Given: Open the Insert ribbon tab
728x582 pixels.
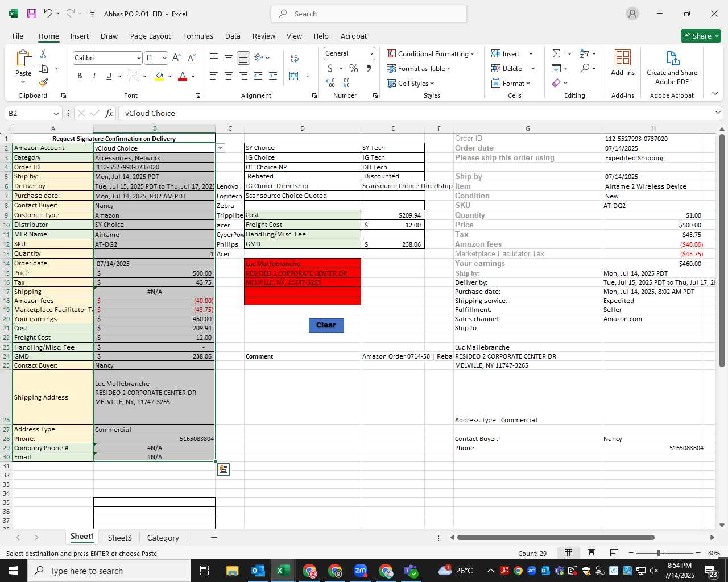Looking at the screenshot, I should (x=80, y=36).
